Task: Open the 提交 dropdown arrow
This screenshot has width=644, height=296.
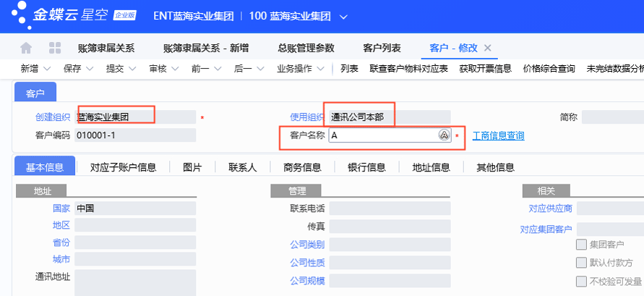Action: (x=132, y=69)
